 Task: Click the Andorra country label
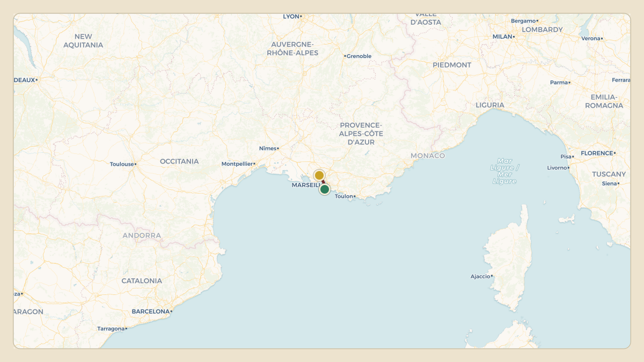pos(142,235)
